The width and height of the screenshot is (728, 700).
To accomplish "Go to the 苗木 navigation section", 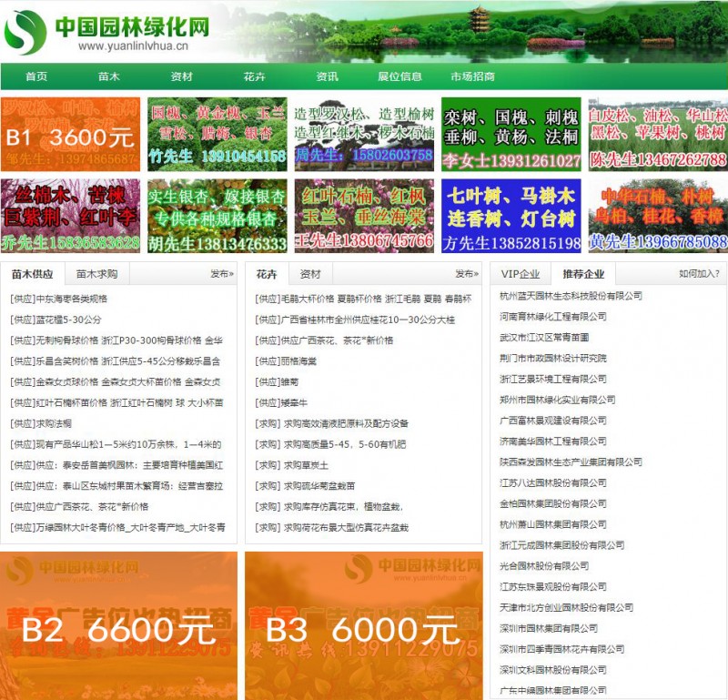I will pyautogui.click(x=109, y=76).
